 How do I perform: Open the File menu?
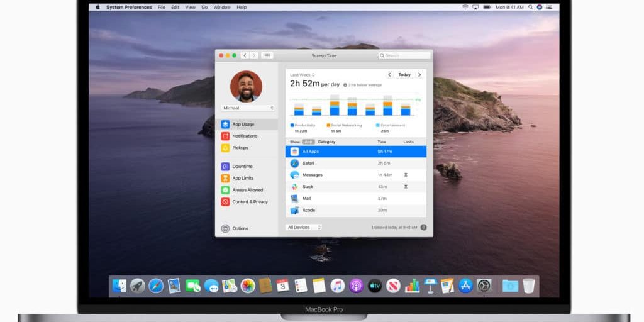(162, 7)
